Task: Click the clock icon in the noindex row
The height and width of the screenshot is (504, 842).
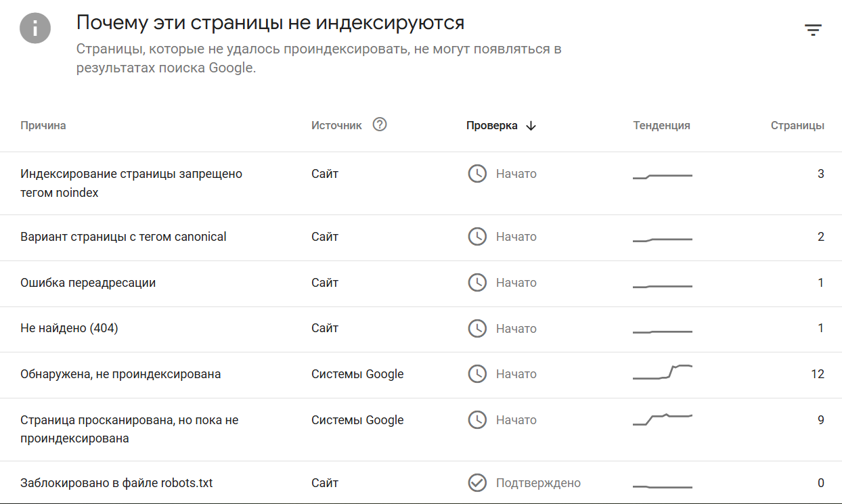Action: [477, 174]
